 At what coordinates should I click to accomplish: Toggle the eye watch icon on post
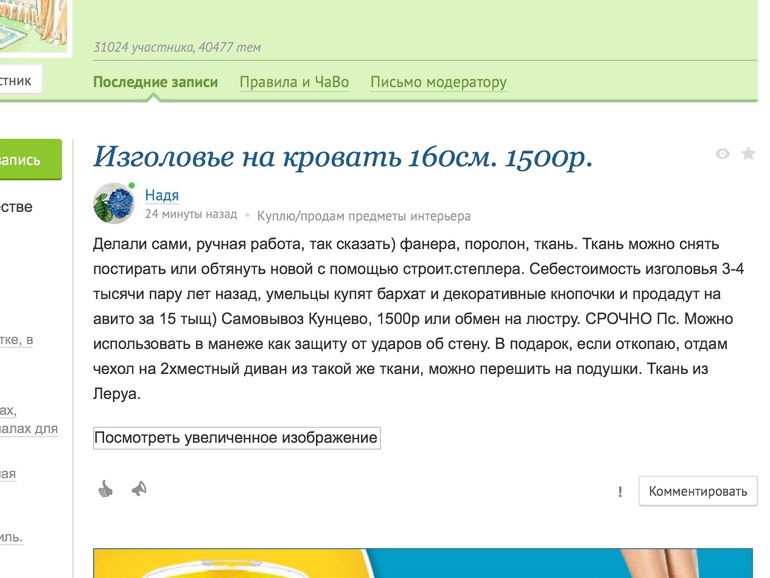click(x=722, y=154)
